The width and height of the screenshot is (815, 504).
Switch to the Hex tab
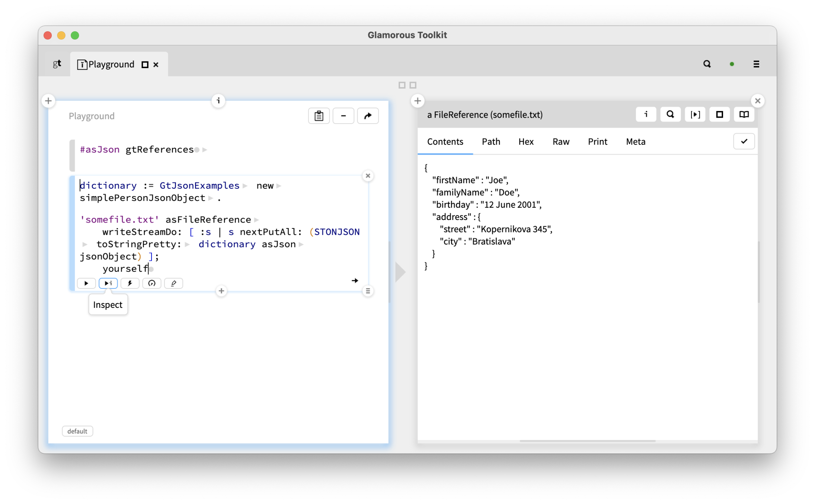point(526,142)
